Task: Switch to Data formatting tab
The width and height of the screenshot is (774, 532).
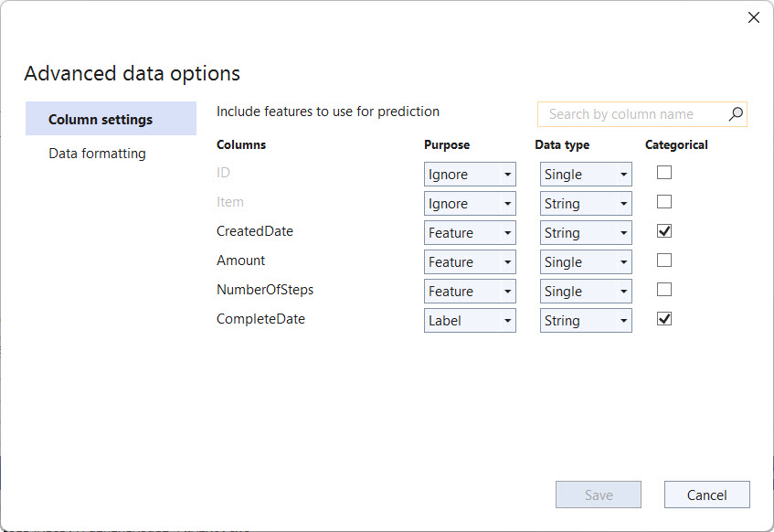Action: [x=97, y=154]
